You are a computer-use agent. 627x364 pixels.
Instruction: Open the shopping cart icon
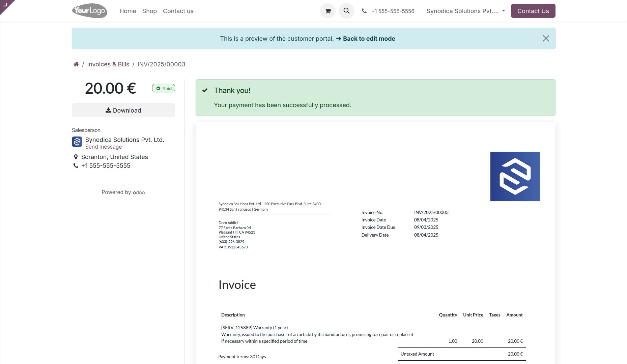(x=327, y=11)
